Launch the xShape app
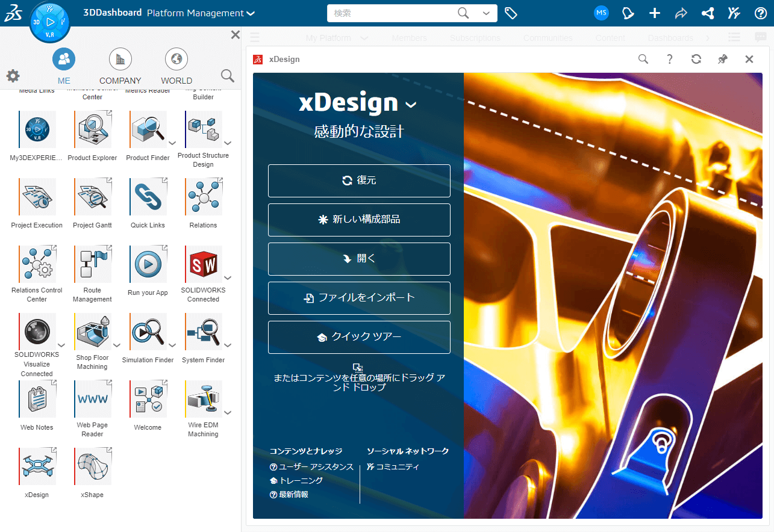Screen dimensions: 774x532 pyautogui.click(x=92, y=466)
